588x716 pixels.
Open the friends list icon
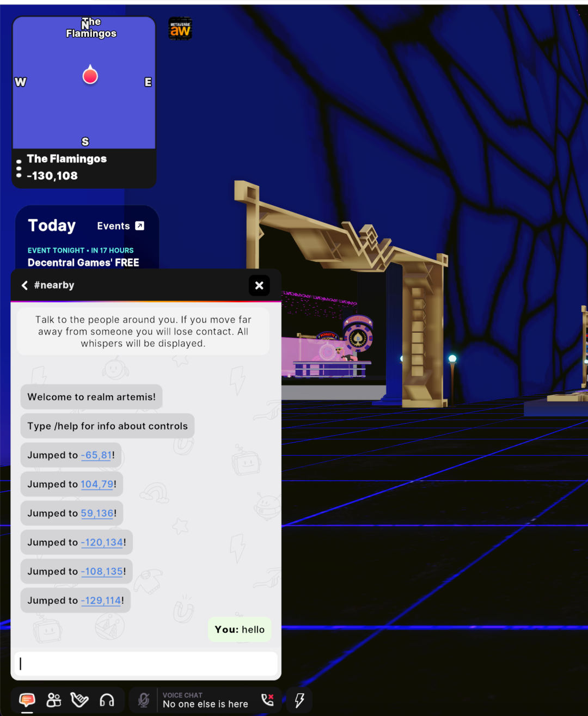click(54, 700)
